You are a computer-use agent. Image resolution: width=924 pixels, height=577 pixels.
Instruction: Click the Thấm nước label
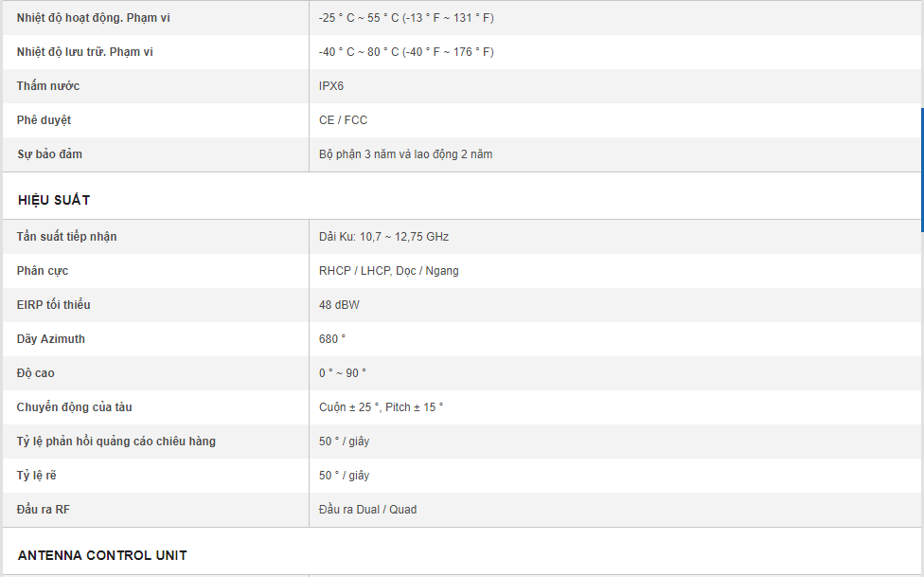tap(48, 86)
